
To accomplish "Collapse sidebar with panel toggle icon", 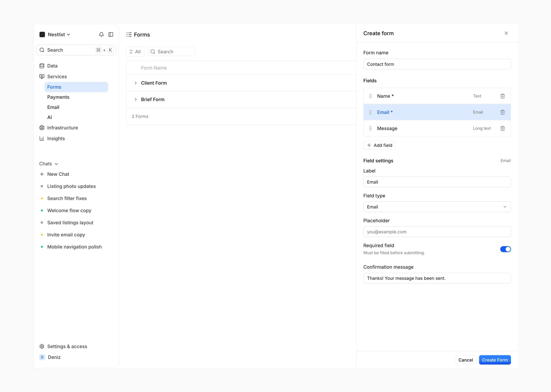I will point(111,34).
